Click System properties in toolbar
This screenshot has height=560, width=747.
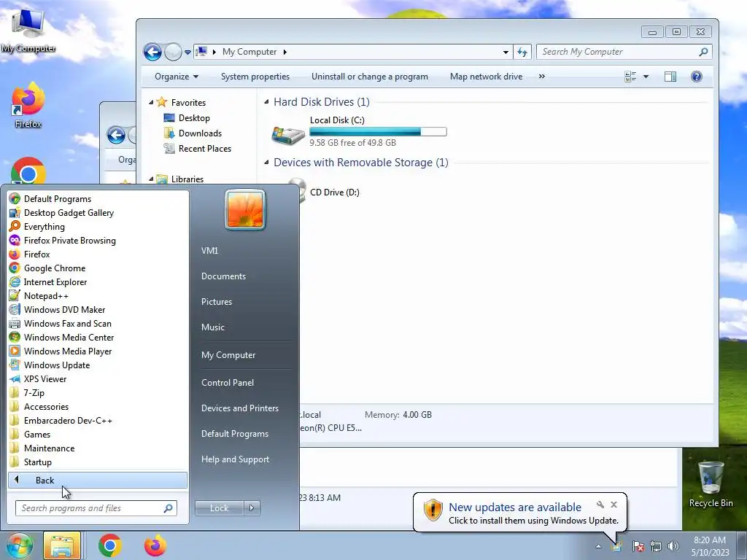coord(255,77)
